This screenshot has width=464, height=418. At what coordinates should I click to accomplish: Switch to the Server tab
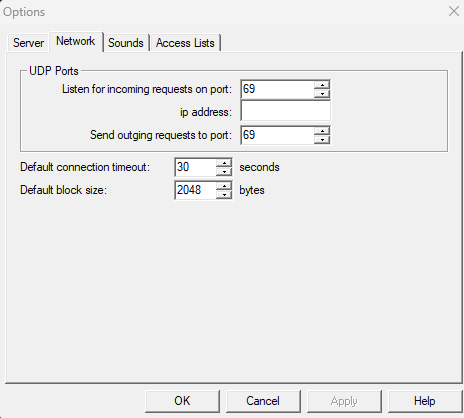click(x=28, y=43)
